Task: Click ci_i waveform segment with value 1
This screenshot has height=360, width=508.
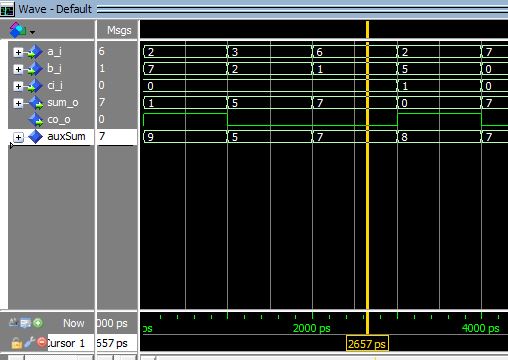Action: (439, 86)
